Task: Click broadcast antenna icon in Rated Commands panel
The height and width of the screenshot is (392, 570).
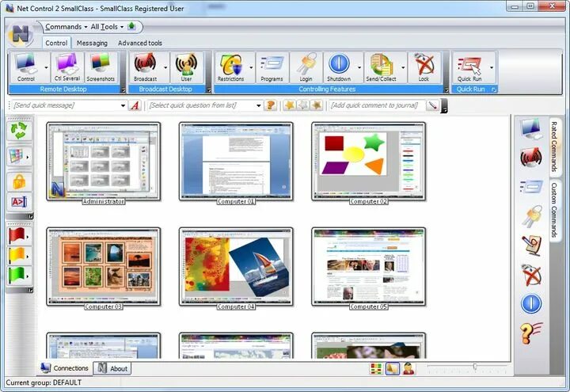Action: pyautogui.click(x=531, y=158)
